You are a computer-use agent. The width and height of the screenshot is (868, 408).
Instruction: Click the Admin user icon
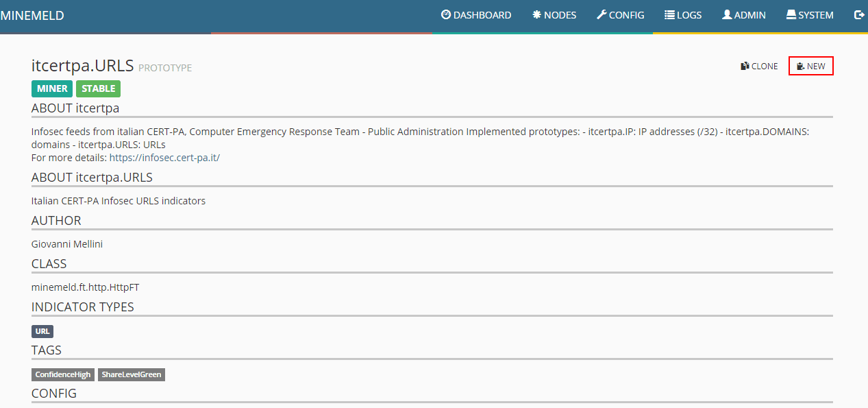coord(727,15)
